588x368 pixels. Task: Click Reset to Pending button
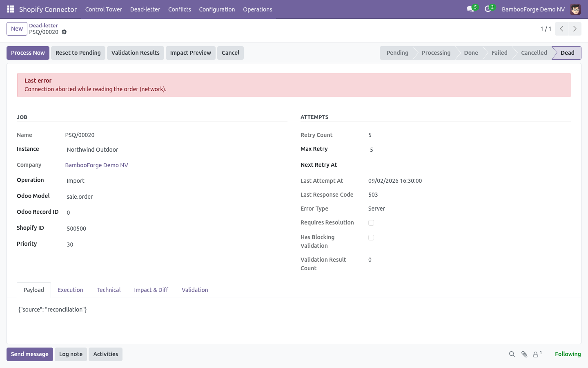pos(78,53)
